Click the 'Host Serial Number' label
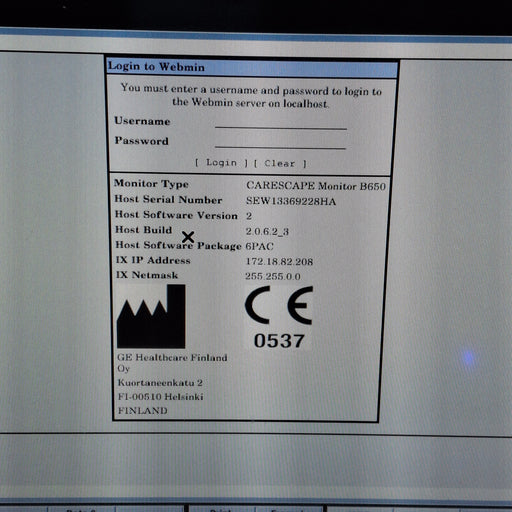The image size is (512, 512). [x=168, y=199]
